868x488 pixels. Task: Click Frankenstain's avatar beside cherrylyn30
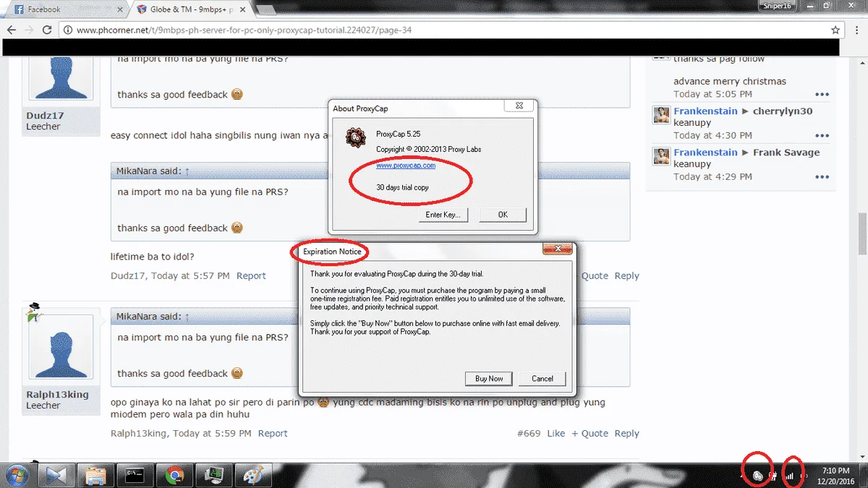[x=661, y=115]
